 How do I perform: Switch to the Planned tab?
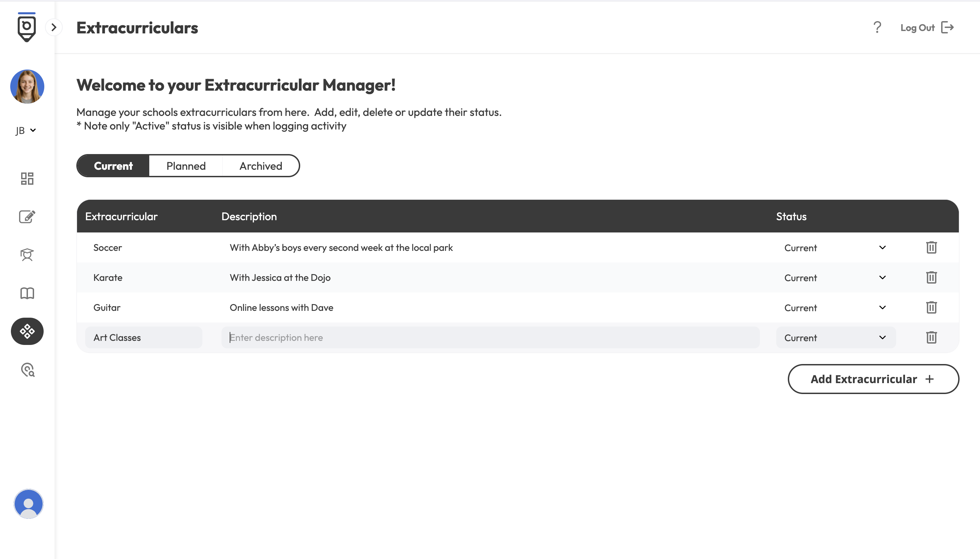[186, 166]
